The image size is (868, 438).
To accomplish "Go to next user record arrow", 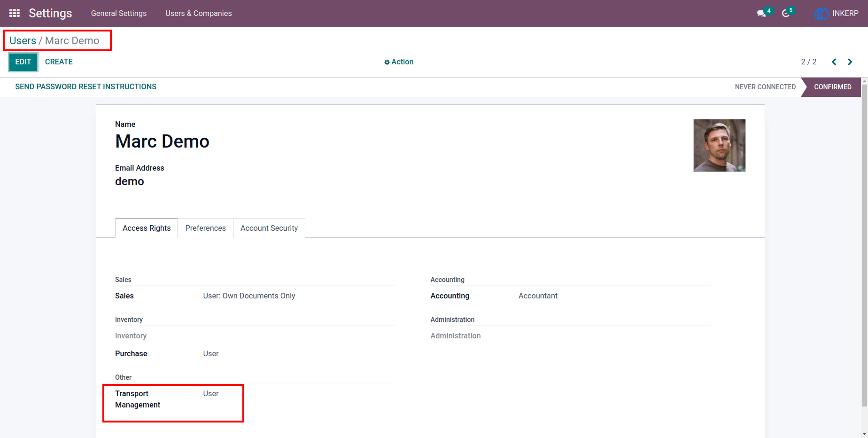I will tap(850, 62).
